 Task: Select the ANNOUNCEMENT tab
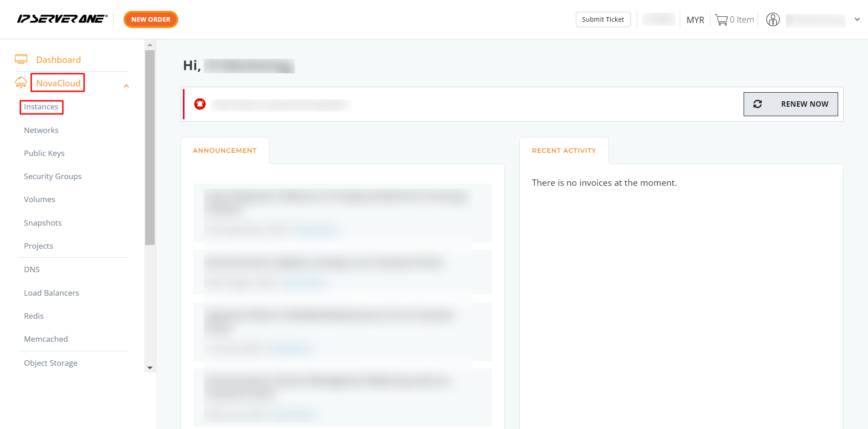(x=225, y=151)
